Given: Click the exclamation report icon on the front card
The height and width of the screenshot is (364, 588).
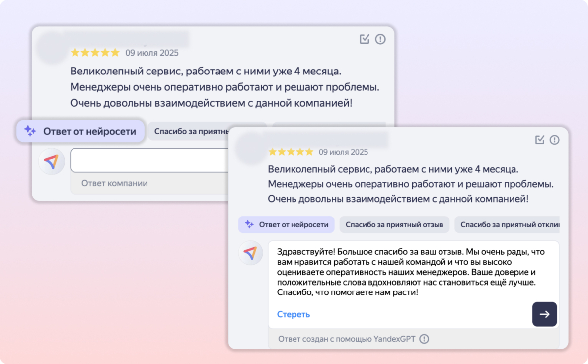Looking at the screenshot, I should point(555,140).
